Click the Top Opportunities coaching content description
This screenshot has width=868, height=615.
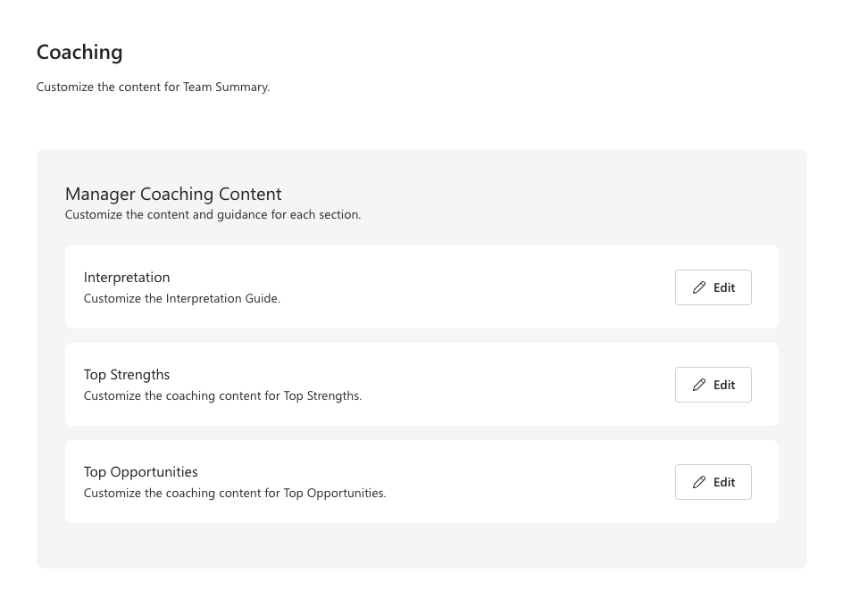235,494
